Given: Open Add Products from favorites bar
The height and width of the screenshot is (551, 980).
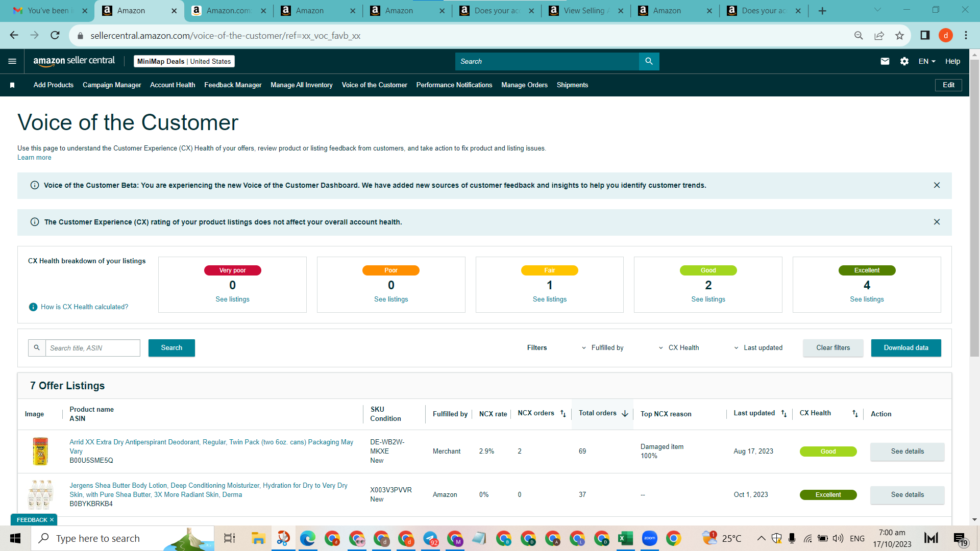Looking at the screenshot, I should click(x=54, y=85).
